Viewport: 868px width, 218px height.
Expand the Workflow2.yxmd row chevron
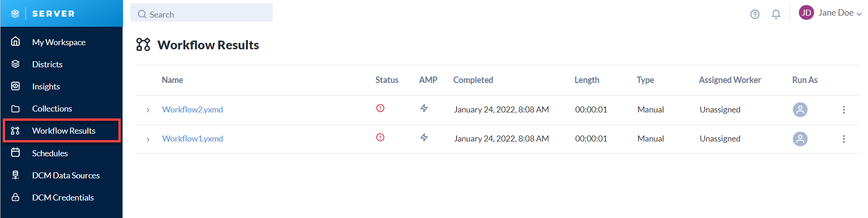pyautogui.click(x=148, y=110)
